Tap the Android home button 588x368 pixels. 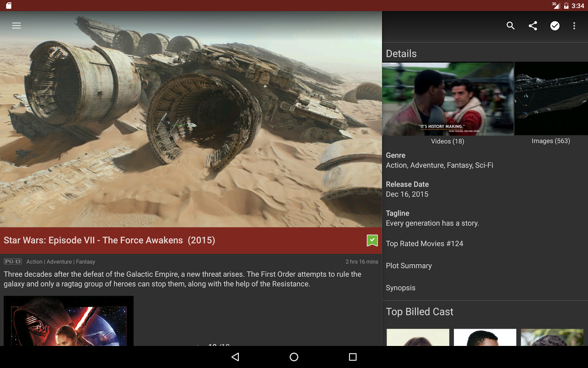(294, 357)
